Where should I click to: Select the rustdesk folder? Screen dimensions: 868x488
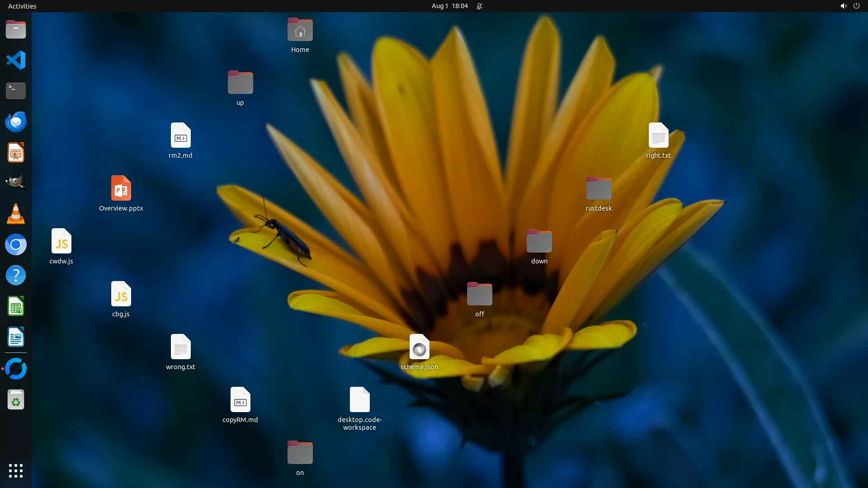pyautogui.click(x=599, y=189)
